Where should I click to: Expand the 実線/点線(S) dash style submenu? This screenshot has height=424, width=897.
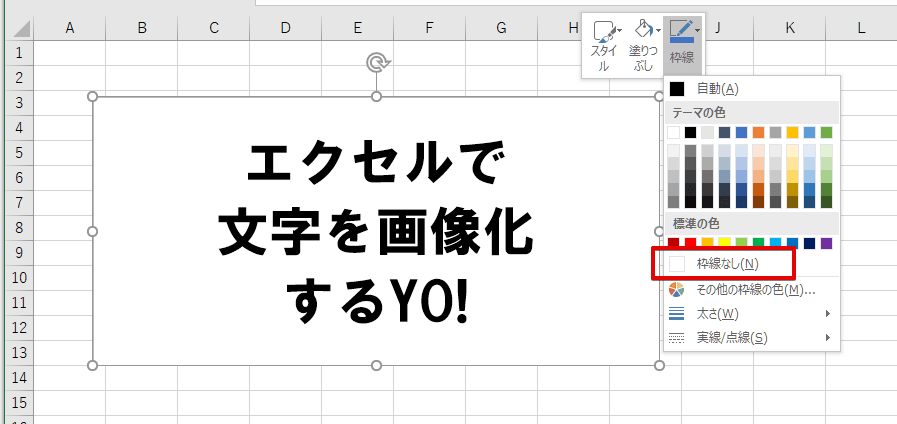[x=751, y=338]
